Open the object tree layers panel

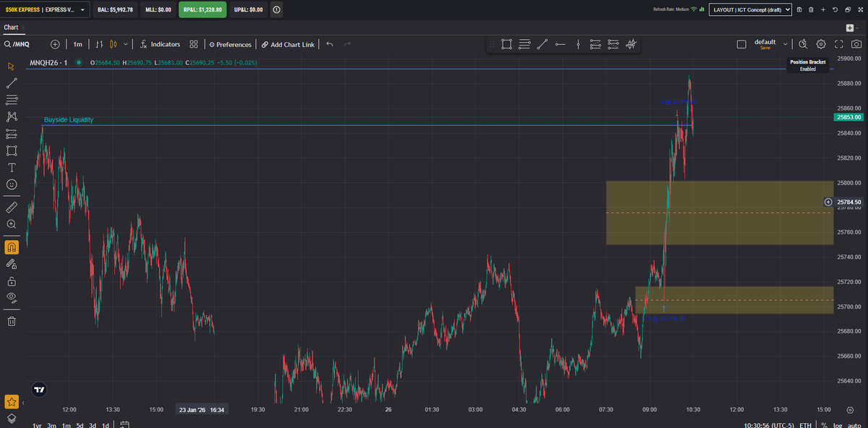(11, 418)
